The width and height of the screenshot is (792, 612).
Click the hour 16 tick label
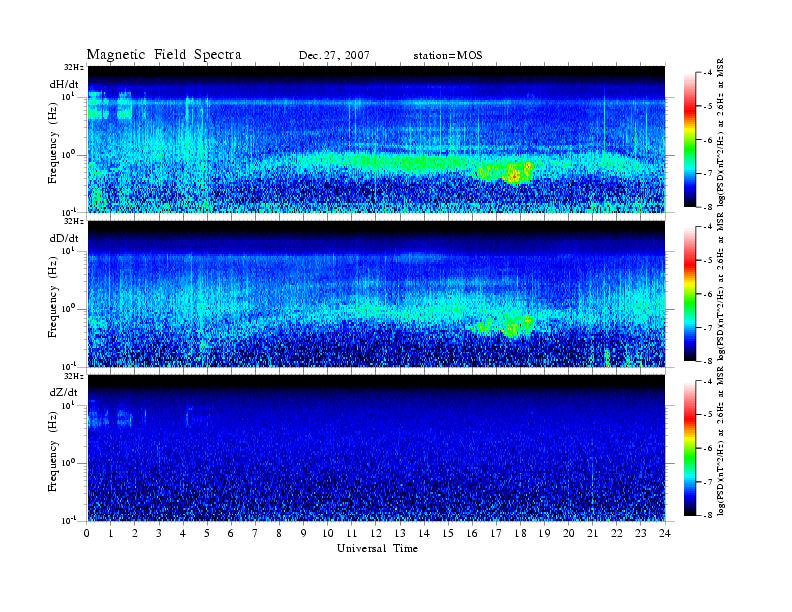pos(472,533)
